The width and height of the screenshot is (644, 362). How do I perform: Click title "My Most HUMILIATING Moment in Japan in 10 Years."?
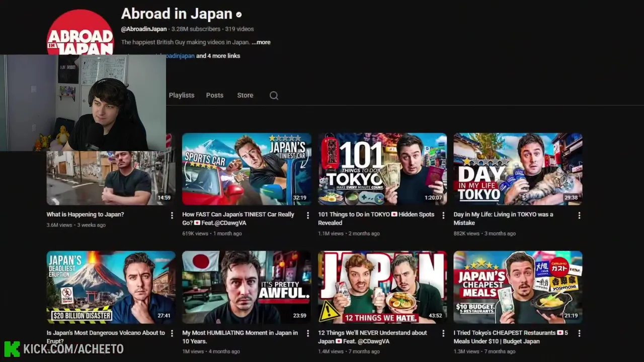(x=240, y=337)
